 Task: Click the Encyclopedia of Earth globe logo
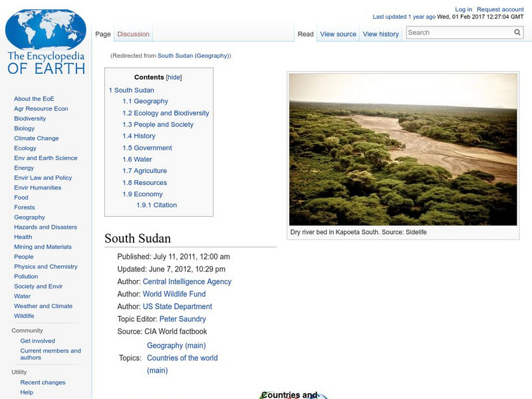(45, 30)
